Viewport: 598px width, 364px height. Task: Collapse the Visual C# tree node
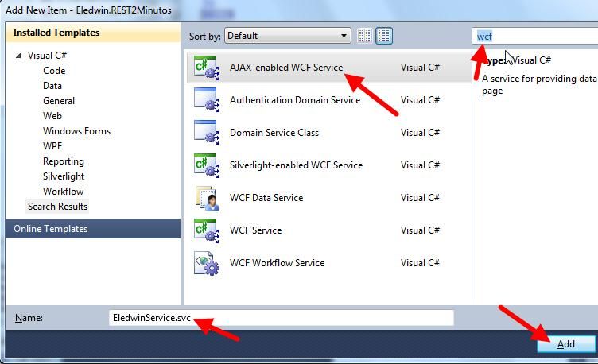(x=18, y=56)
